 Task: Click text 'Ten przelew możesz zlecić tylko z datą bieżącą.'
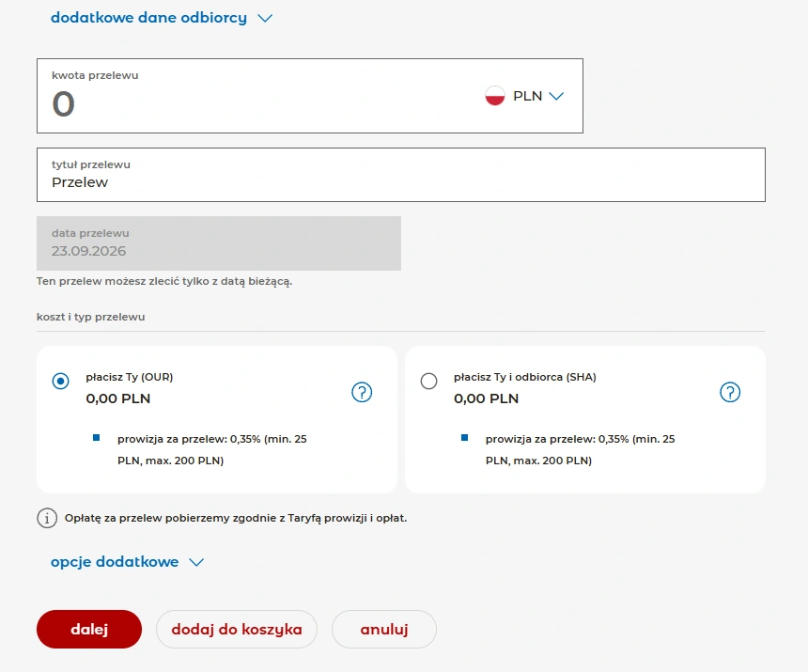click(x=164, y=281)
